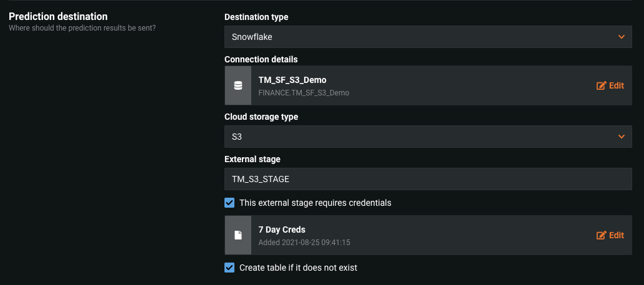Open the S3 cloud storage dropdown
The height and width of the screenshot is (285, 644).
[x=428, y=137]
